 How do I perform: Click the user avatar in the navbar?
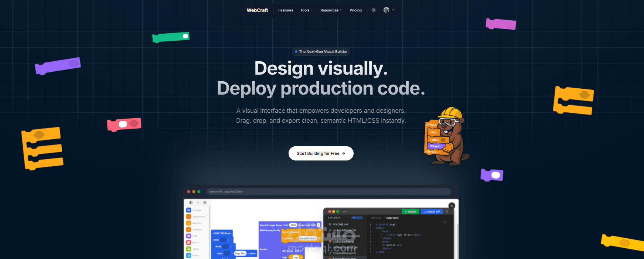(x=386, y=10)
